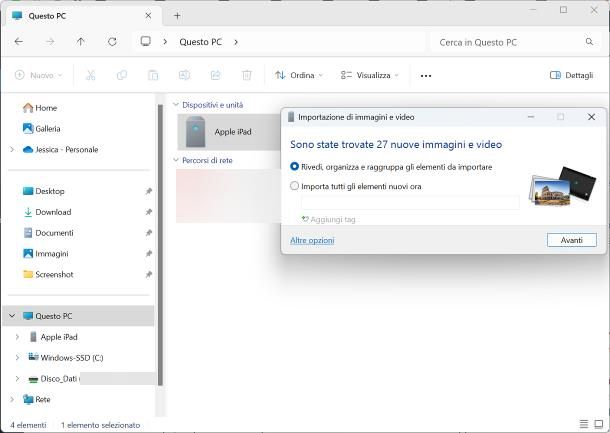The width and height of the screenshot is (610, 433).
Task: Click the pin icon beside Download
Action: 149,212
